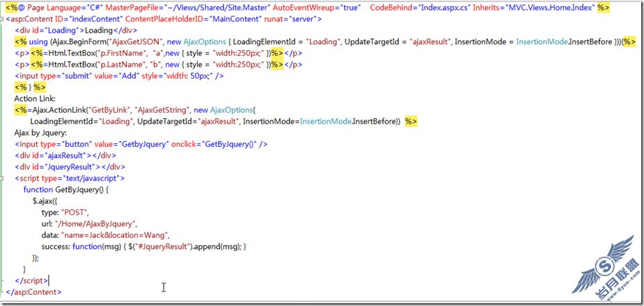Collapse the asp:Content outlining region

pos(2,19)
